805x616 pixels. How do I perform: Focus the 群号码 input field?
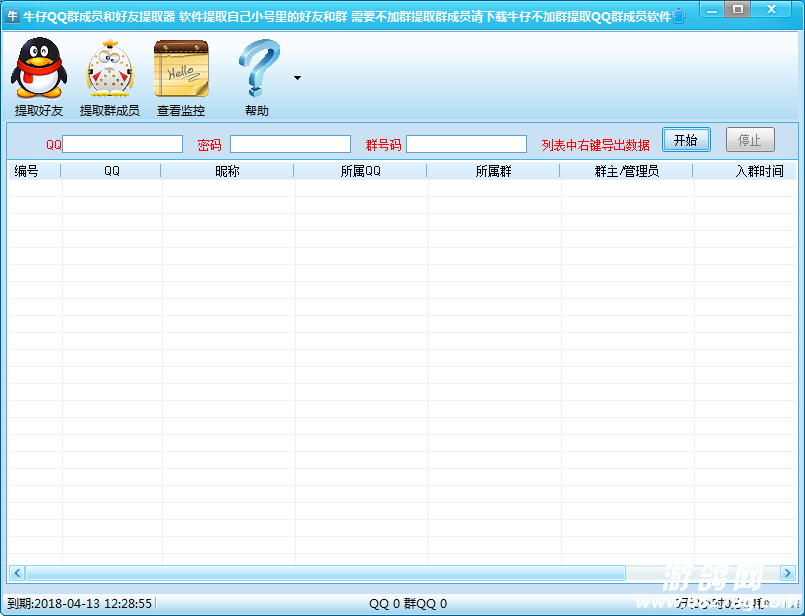tap(467, 144)
